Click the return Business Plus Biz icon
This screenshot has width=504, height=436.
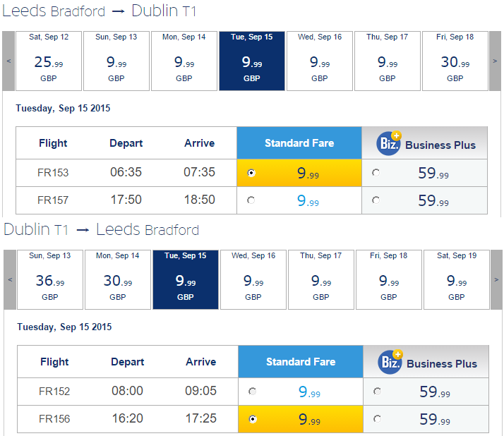(390, 362)
